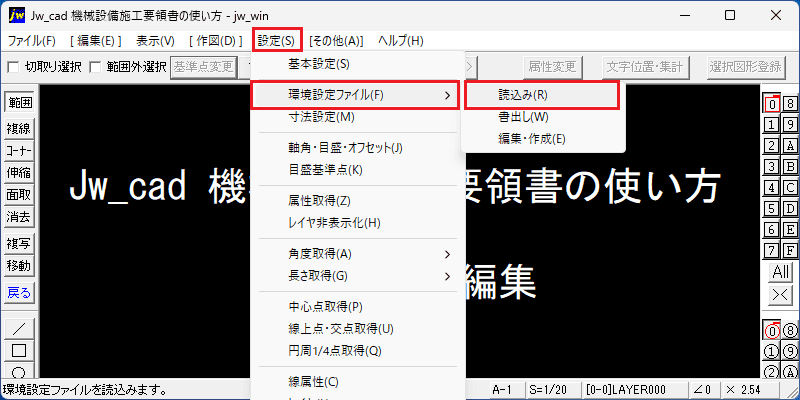800x400 pixels.
Task: Expand 環境設定ファイル(F) submenu
Action: pyautogui.click(x=356, y=95)
